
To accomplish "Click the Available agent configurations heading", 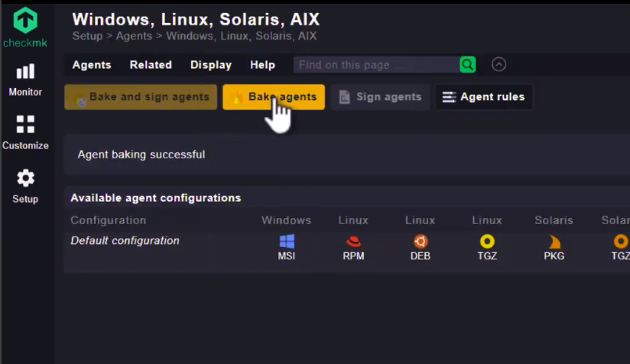I will pyautogui.click(x=156, y=198).
